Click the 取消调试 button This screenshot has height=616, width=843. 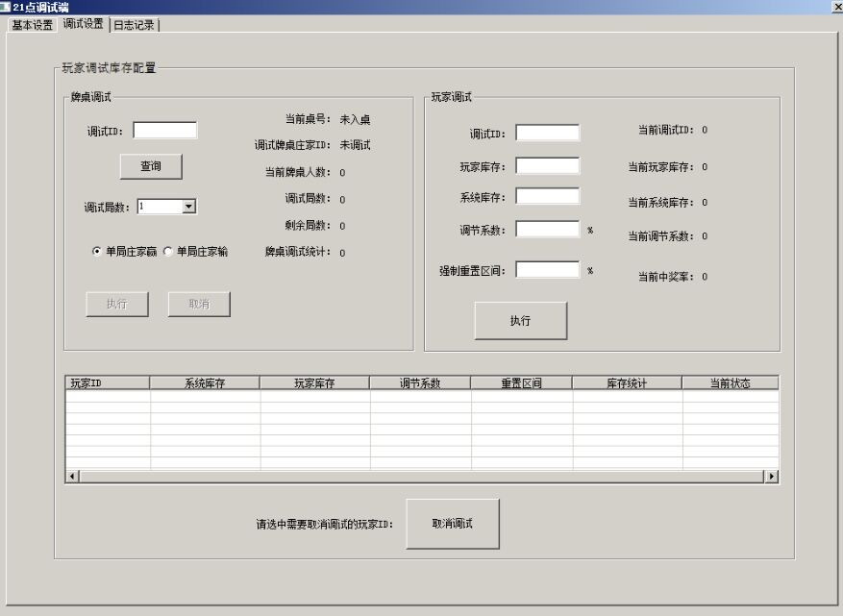(452, 524)
